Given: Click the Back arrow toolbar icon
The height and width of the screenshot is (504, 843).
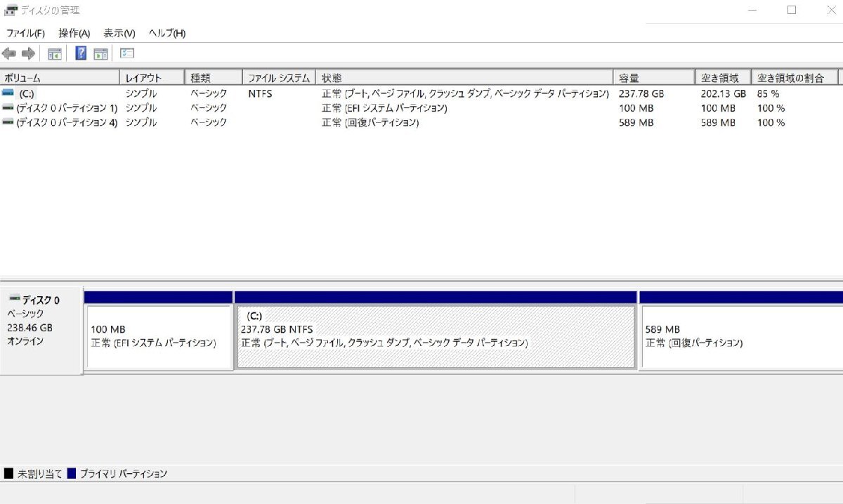Looking at the screenshot, I should click(9, 53).
